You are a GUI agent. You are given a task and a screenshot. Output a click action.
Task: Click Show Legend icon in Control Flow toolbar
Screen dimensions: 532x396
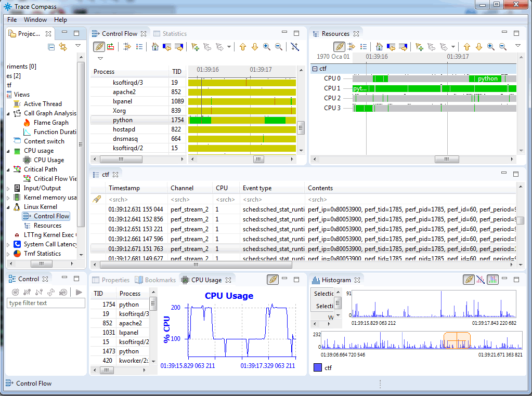[x=139, y=47]
